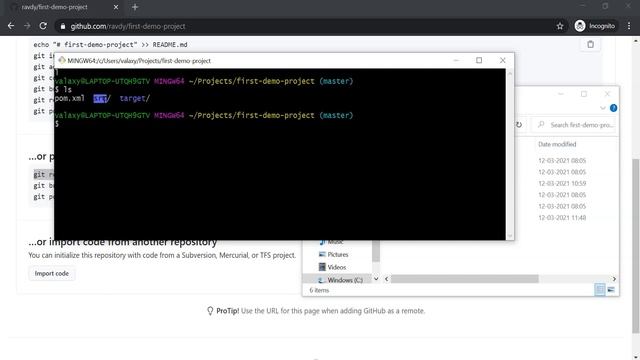Click the terminal scrollbar down arrow
The width and height of the screenshot is (640, 360).
pyautogui.click(x=509, y=236)
